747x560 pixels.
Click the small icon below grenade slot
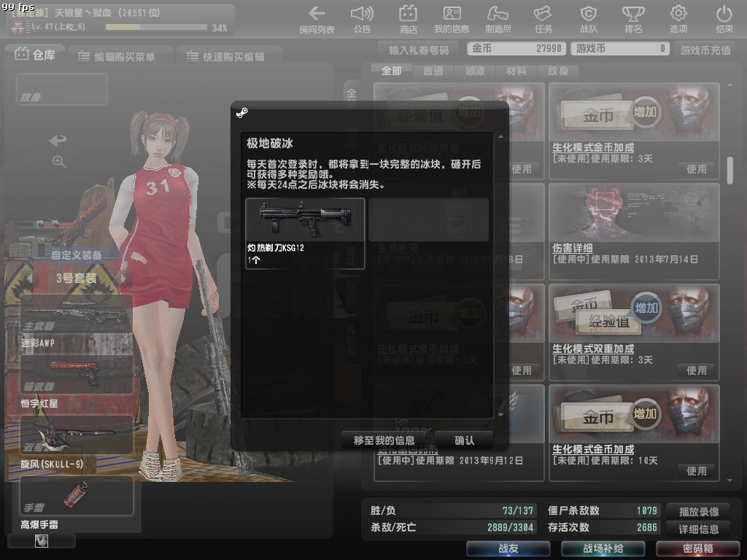[x=42, y=540]
